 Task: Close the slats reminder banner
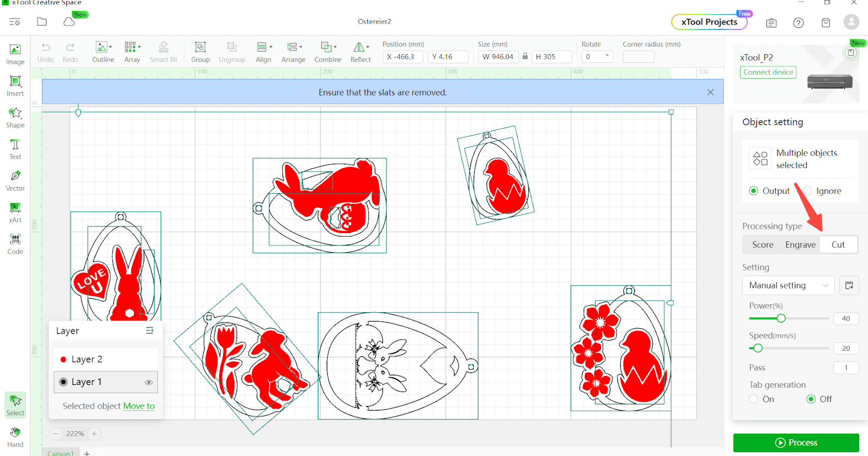click(711, 92)
